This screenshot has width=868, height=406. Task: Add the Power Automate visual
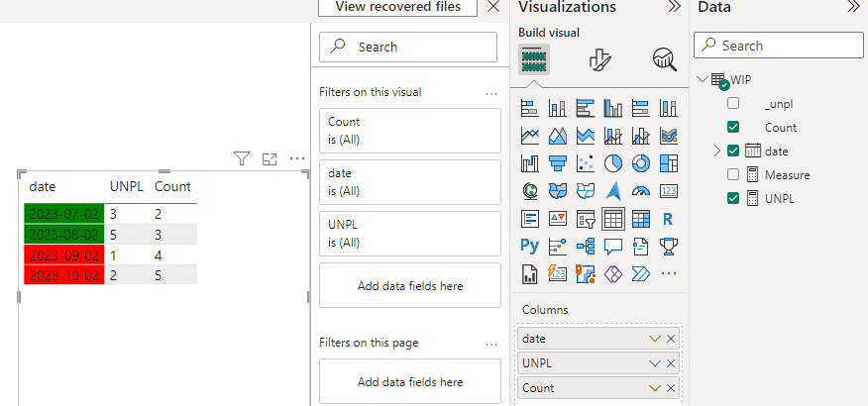point(640,273)
